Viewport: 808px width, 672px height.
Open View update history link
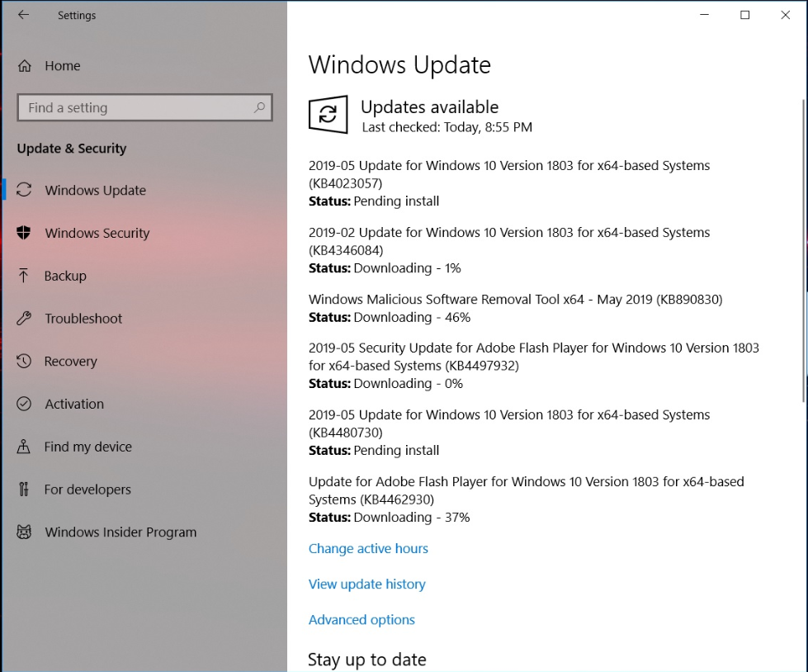point(366,584)
